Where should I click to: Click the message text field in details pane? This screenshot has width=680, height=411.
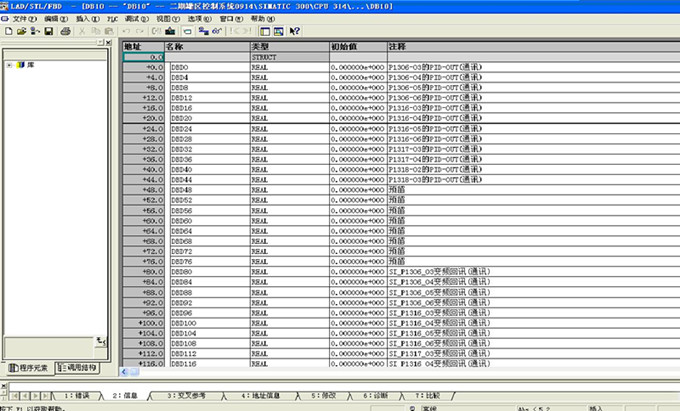click(x=343, y=386)
